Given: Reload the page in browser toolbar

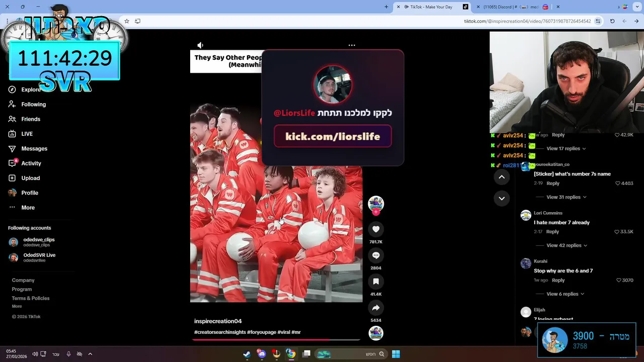Looking at the screenshot, I should tap(612, 21).
